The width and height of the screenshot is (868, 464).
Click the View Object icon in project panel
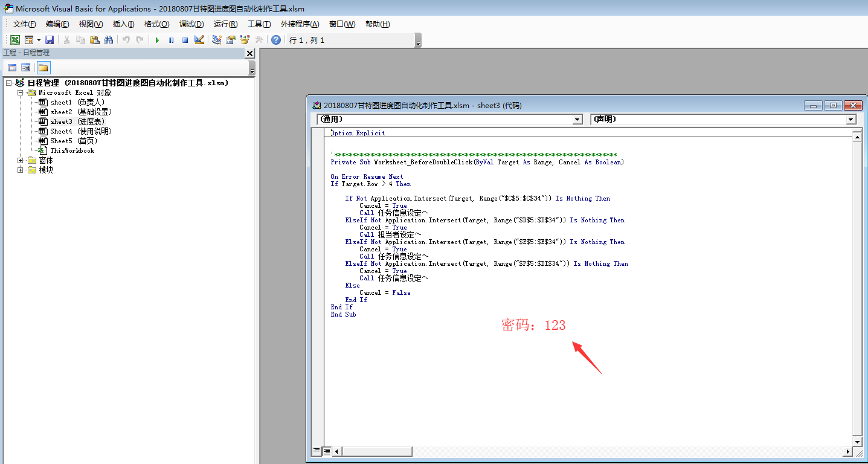(26, 68)
